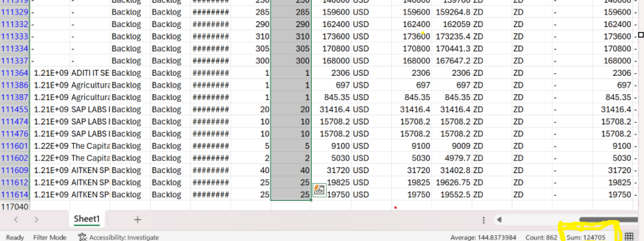The width and height of the screenshot is (644, 241).
Task: Go to next sheet with right arrow
Action: (36, 219)
